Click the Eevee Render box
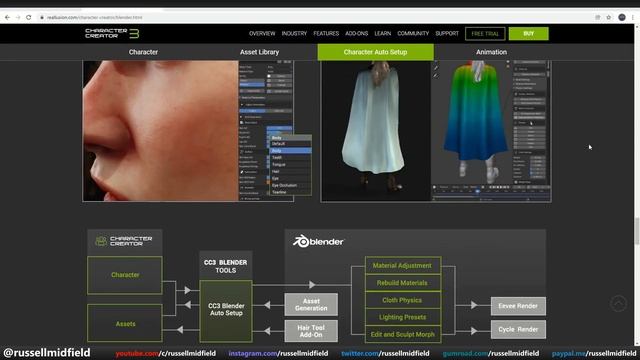Screen dimensions: 640x360 [x=518, y=306]
